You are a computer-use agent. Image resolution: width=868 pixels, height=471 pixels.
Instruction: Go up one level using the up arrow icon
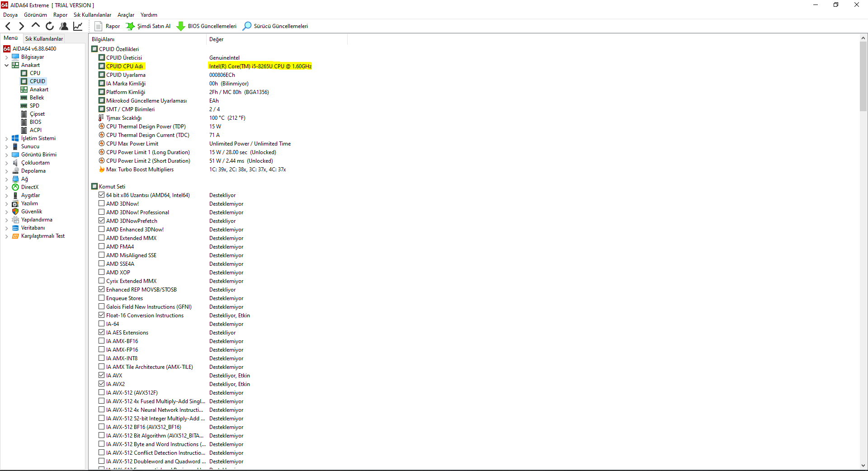[x=36, y=26]
